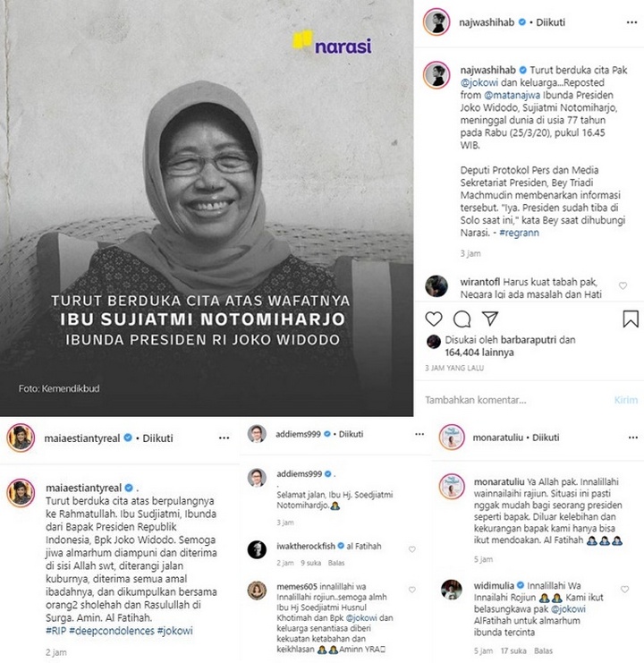
Task: Open the #regrann hashtag link
Action: coord(519,233)
